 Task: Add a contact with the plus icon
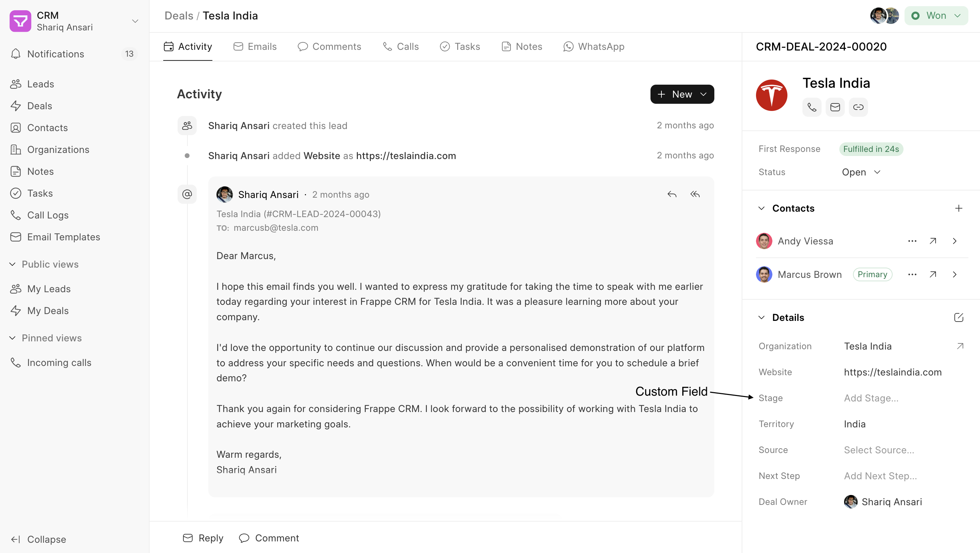958,208
